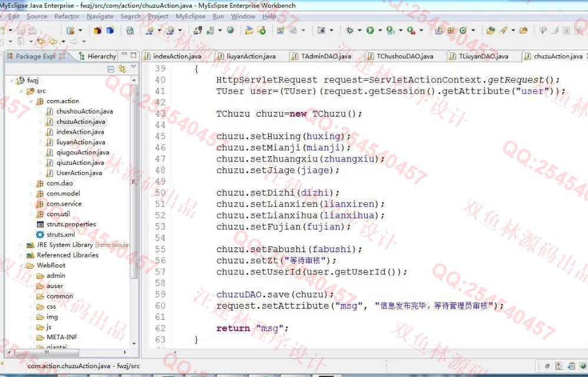Click the green Run button icon
This screenshot has height=377, width=588.
[370, 31]
